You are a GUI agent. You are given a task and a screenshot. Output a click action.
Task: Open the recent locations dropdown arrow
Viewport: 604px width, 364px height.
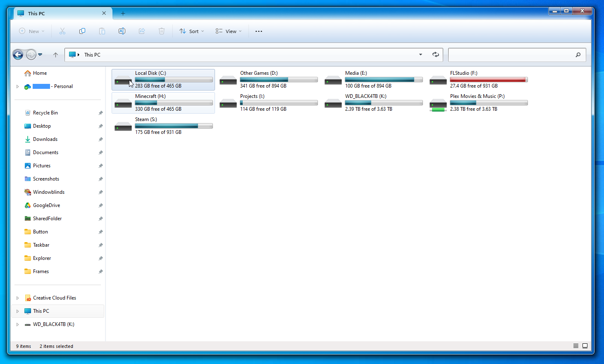(40, 55)
